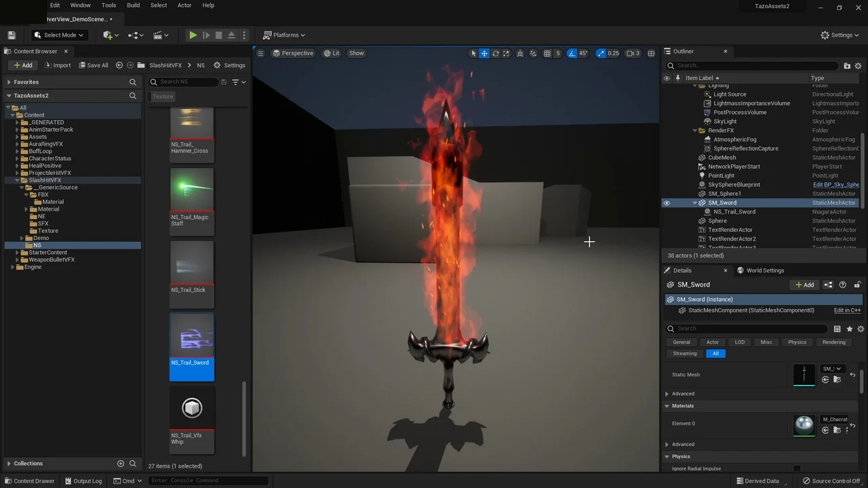This screenshot has width=868, height=488.
Task: Collapse the SlashHitVFX folder in sources panel
Action: [17, 180]
